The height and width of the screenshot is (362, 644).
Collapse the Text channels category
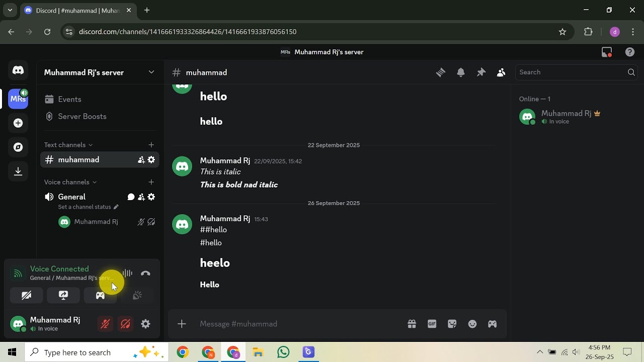click(68, 145)
